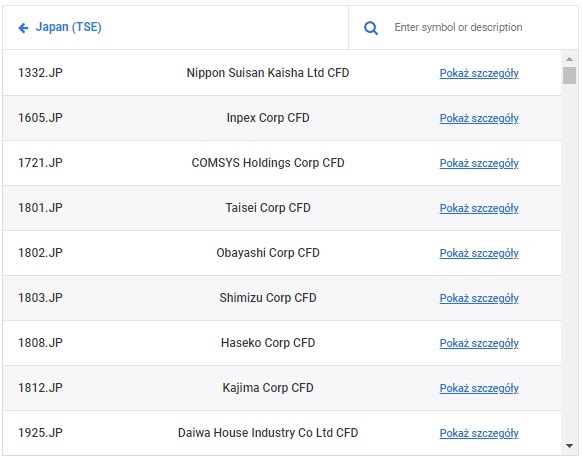Click the Taisei Corp CFD name
The image size is (582, 459).
(x=268, y=208)
